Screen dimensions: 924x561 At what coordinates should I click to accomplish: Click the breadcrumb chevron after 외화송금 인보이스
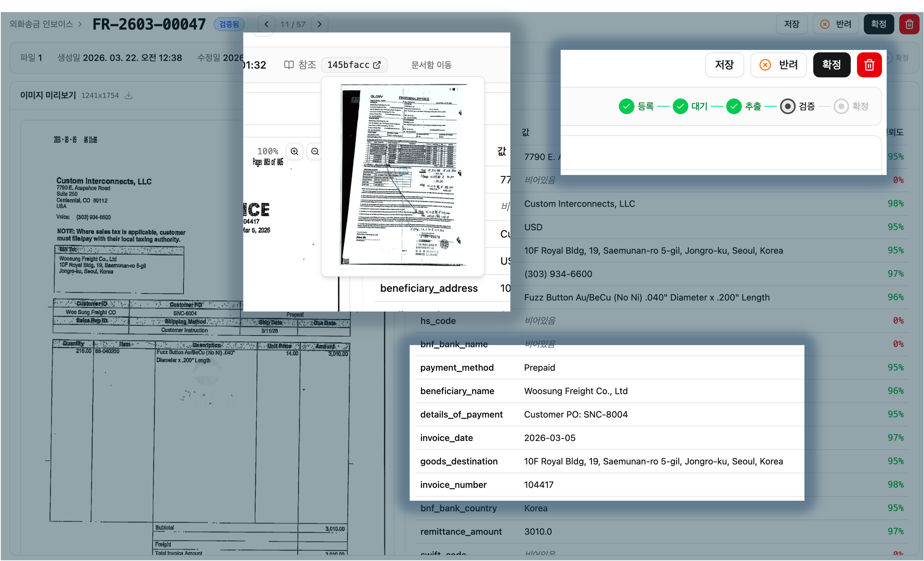80,24
